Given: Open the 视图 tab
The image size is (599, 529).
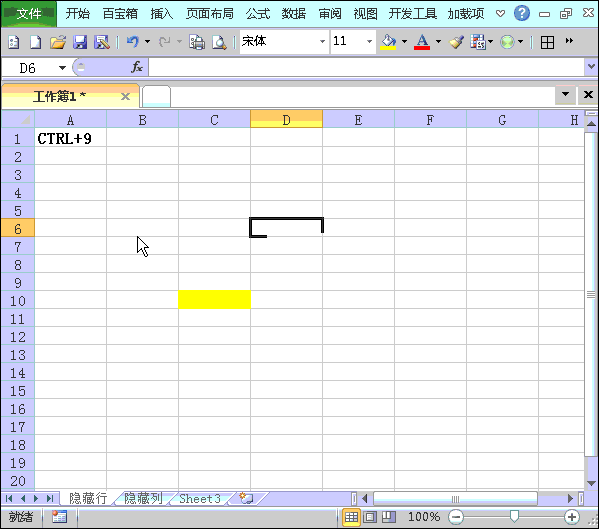Looking at the screenshot, I should (366, 14).
